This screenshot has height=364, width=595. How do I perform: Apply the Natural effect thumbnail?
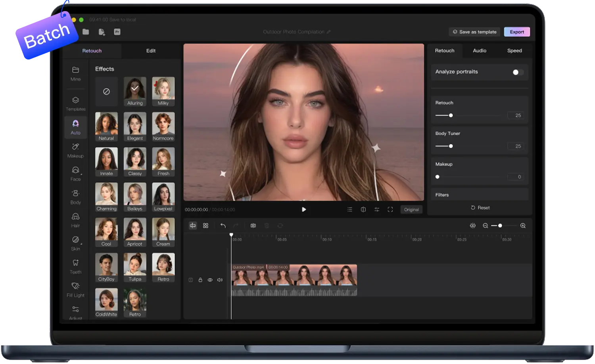106,127
